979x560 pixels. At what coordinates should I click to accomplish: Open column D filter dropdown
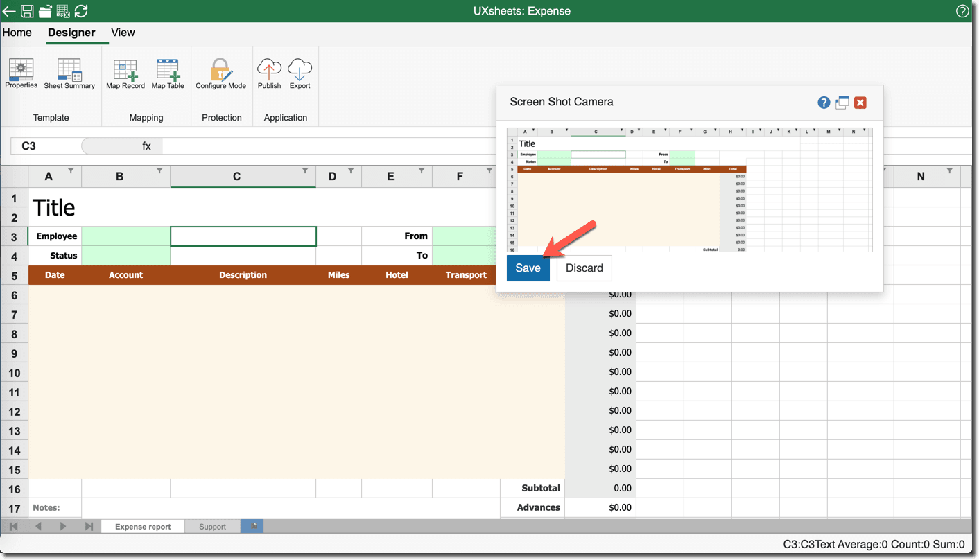tap(351, 171)
